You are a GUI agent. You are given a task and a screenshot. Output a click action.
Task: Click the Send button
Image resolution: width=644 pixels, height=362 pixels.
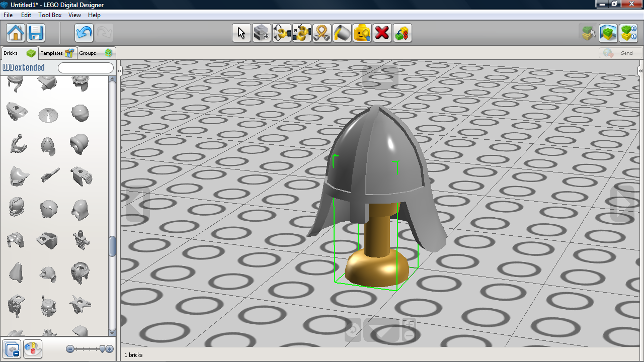(621, 53)
